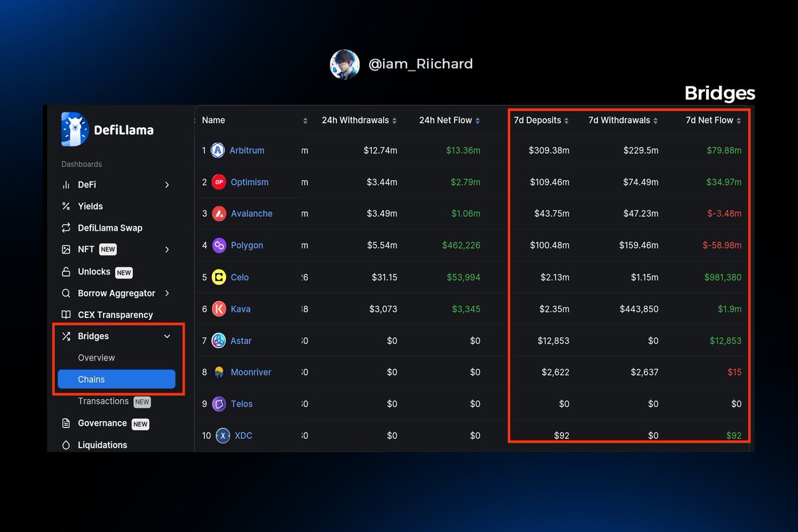Viewport: 798px width, 532px height.
Task: Click the Bridges shuffle icon
Action: 66,336
